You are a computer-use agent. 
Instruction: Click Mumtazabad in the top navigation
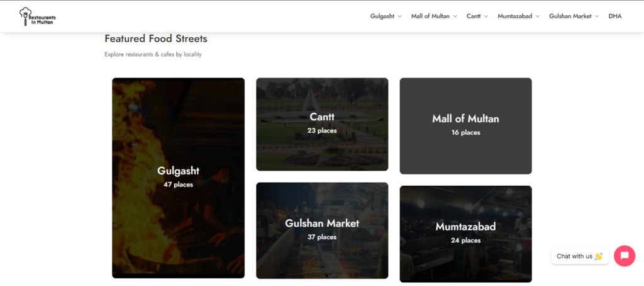(515, 16)
